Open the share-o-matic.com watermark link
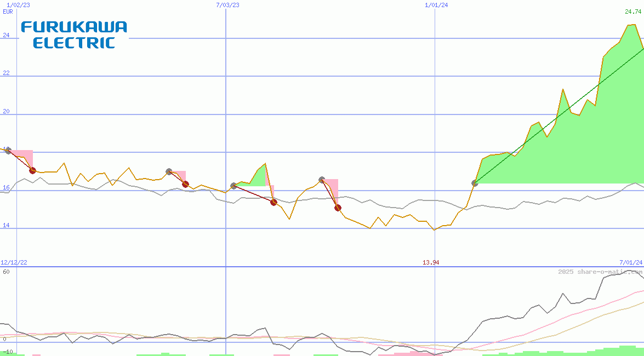 [600, 272]
